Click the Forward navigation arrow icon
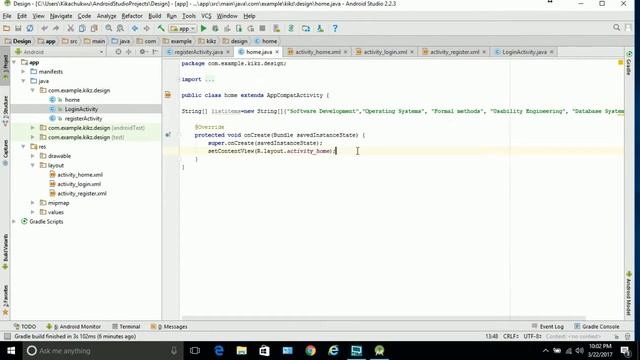The height and width of the screenshot is (360, 640). tap(146, 28)
